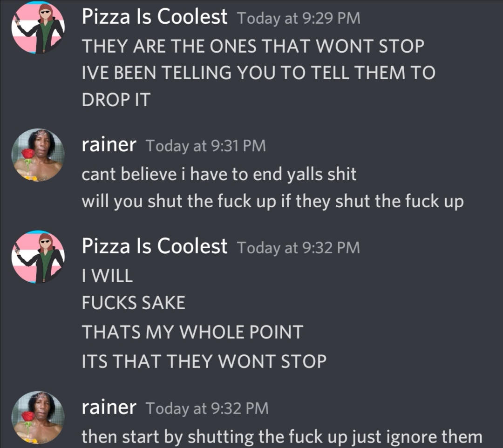Click Pizza's 'Today at 9:32 PM' timestamp
Screen dimensions: 503x448
[x=299, y=248]
